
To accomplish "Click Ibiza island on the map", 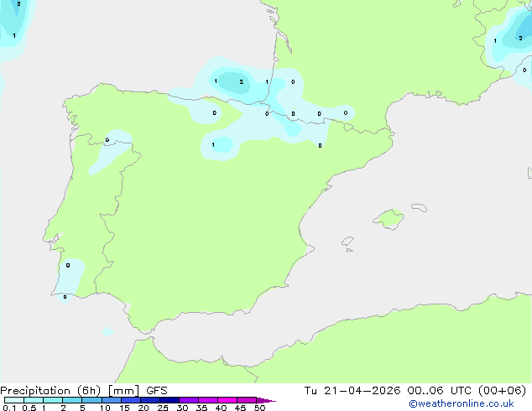I will coord(347,242).
